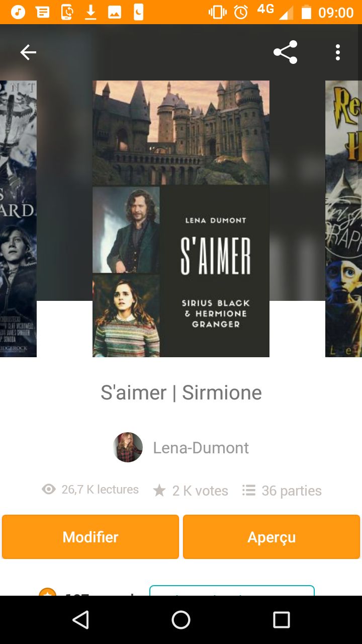Tap the Android back triangle
Image resolution: width=362 pixels, height=644 pixels.
pyautogui.click(x=80, y=620)
